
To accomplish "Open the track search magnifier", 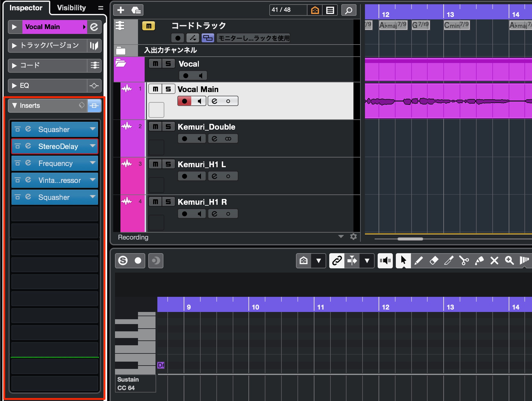I will pyautogui.click(x=349, y=10).
